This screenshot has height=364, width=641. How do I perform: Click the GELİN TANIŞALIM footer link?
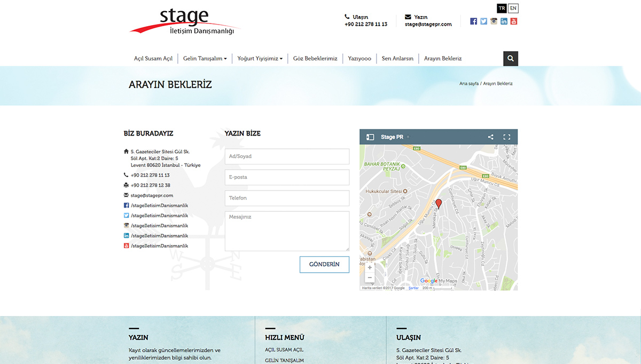(x=284, y=361)
